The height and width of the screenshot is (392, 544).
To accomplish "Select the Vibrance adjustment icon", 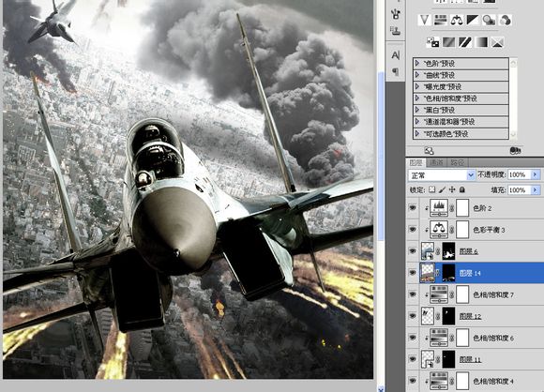I will [424, 20].
